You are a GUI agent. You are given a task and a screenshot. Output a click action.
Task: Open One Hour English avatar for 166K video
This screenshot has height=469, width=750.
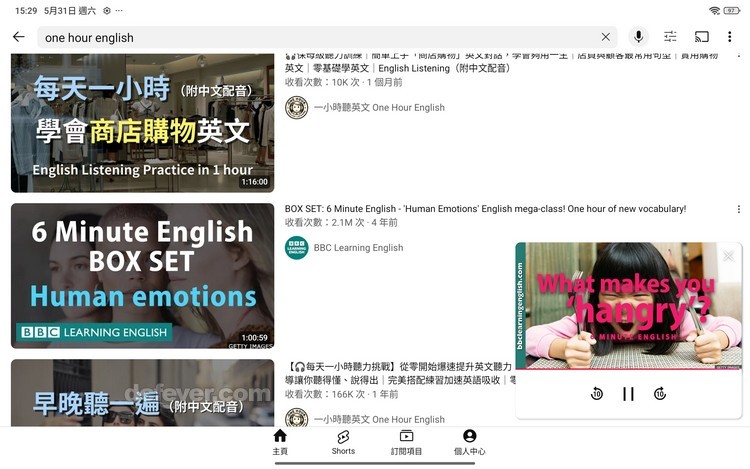coord(297,417)
